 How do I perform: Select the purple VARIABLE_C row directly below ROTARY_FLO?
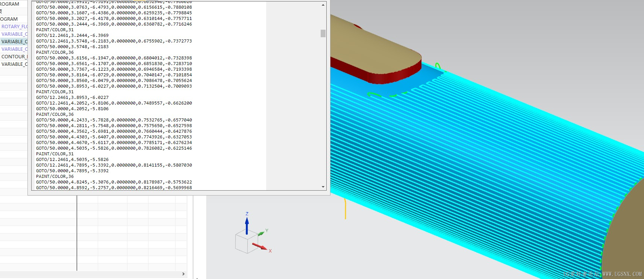pos(14,34)
